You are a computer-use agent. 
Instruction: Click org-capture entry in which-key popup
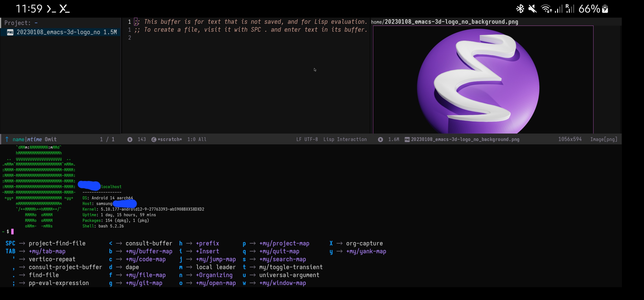coord(364,243)
